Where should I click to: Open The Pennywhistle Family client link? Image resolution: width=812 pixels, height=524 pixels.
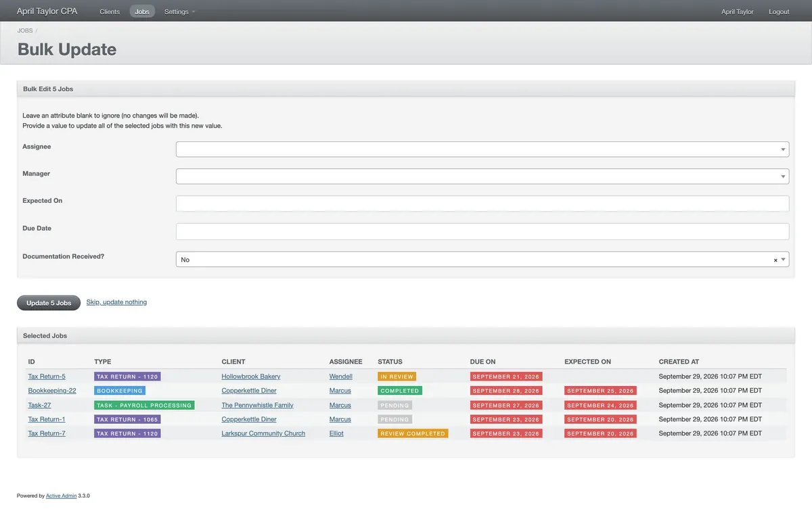pos(258,406)
